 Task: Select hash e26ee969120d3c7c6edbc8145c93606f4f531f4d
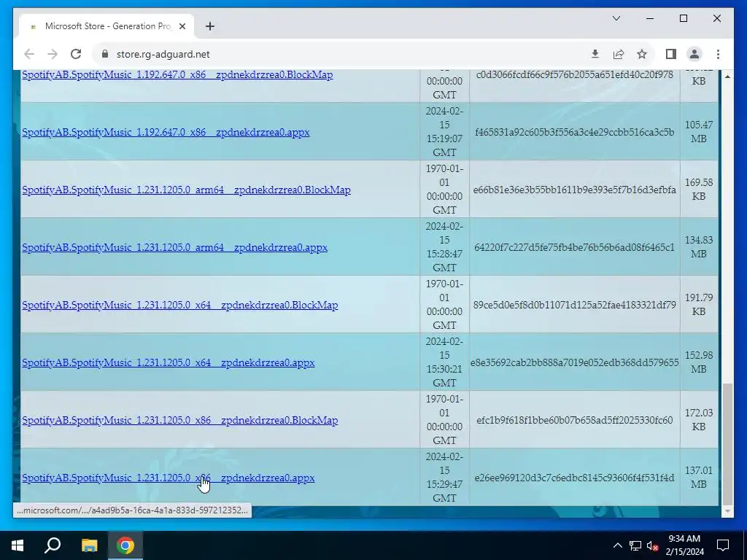point(575,478)
